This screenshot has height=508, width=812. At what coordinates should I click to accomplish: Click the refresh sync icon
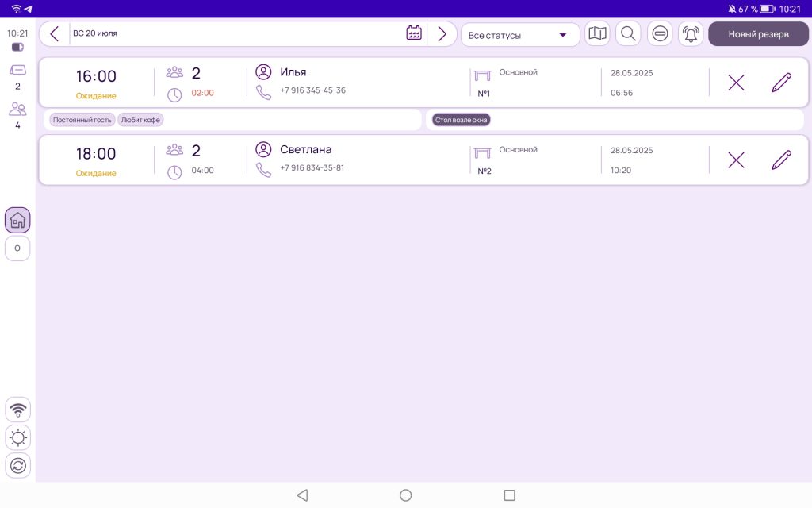18,465
